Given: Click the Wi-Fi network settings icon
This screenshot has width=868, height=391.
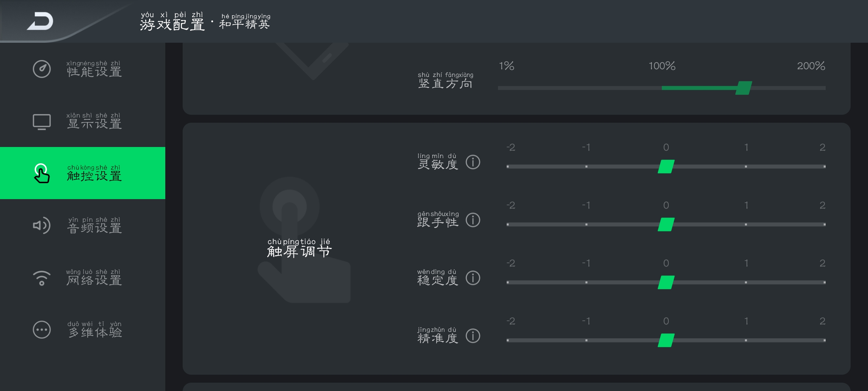Looking at the screenshot, I should point(42,278).
